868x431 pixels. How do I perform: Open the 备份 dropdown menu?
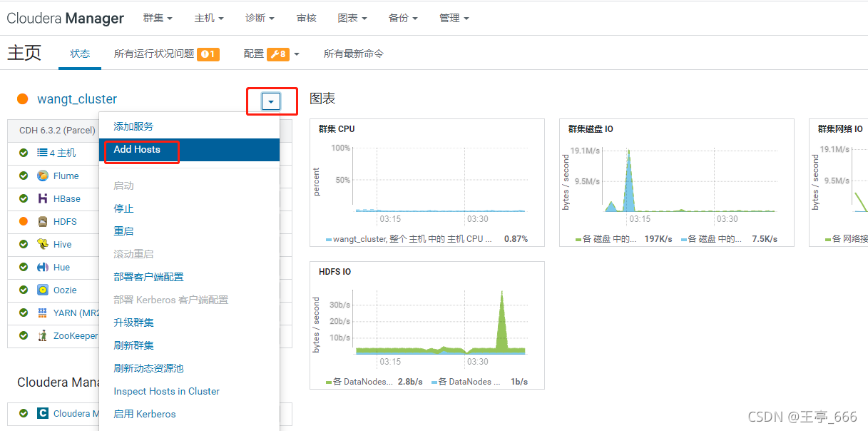[403, 18]
